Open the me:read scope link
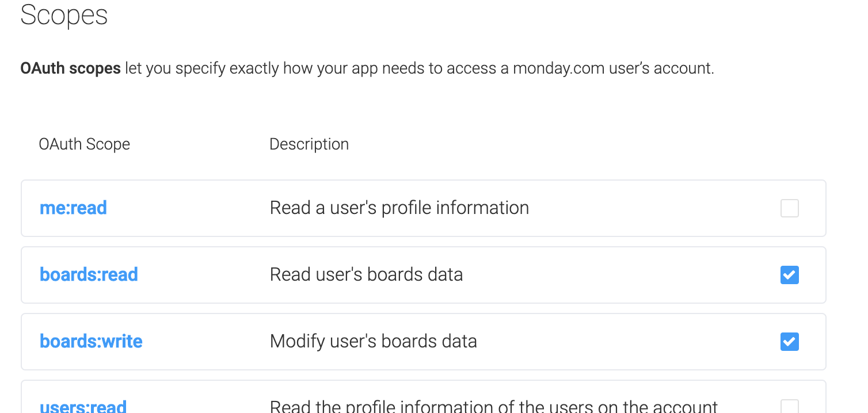The width and height of the screenshot is (868, 413). point(73,208)
